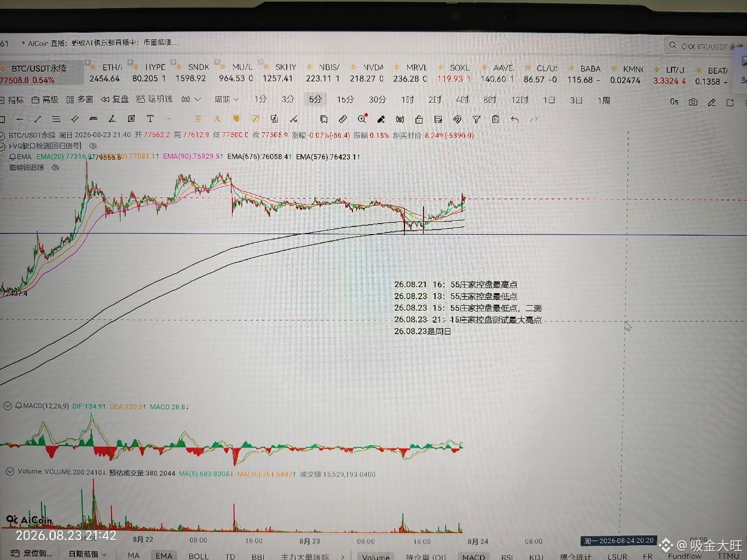The image size is (747, 560).
Task: Open the 多窗 multi-window layout
Action: pos(80,100)
